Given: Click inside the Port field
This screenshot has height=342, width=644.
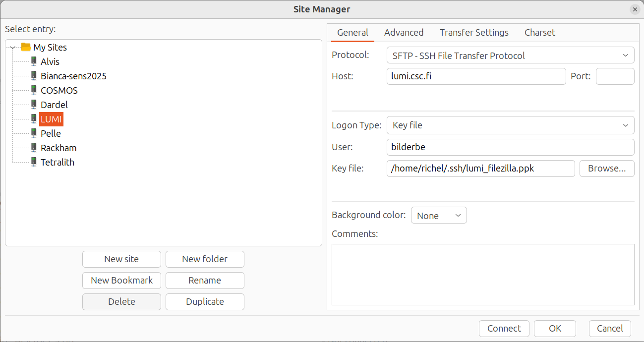Looking at the screenshot, I should click(615, 76).
